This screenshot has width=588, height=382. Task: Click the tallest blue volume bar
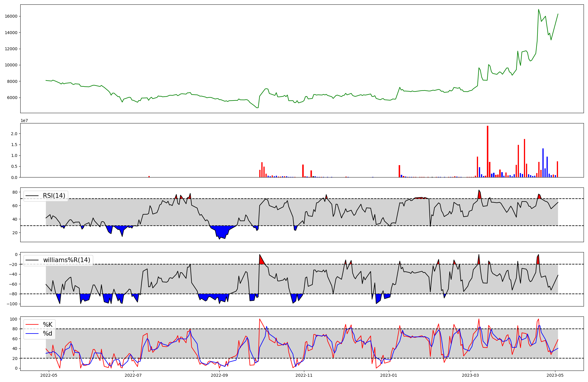tap(543, 162)
